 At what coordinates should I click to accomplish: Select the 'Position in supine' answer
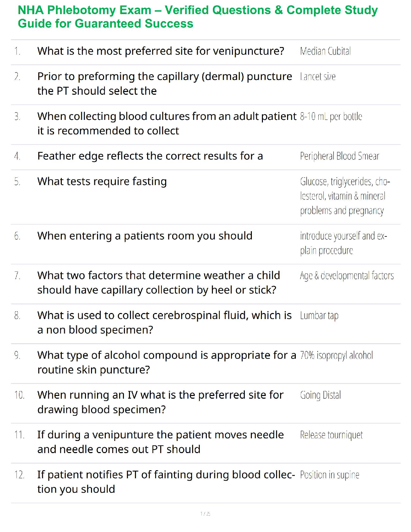[329, 475]
